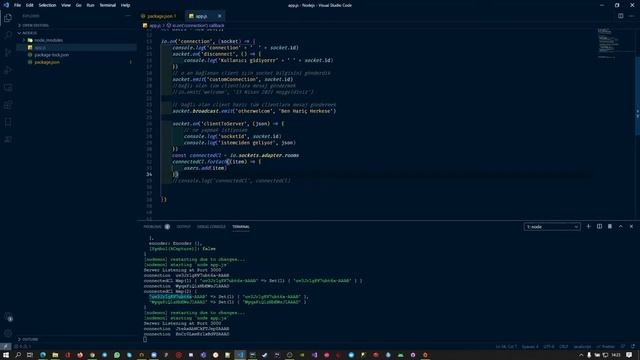This screenshot has height=360, width=640.
Task: Open the Help menu
Action: pyautogui.click(x=125, y=5)
